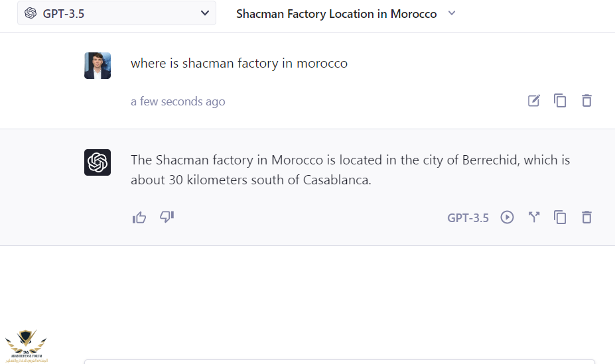Like the response with thumbs up
This screenshot has width=615, height=364.
tap(139, 217)
